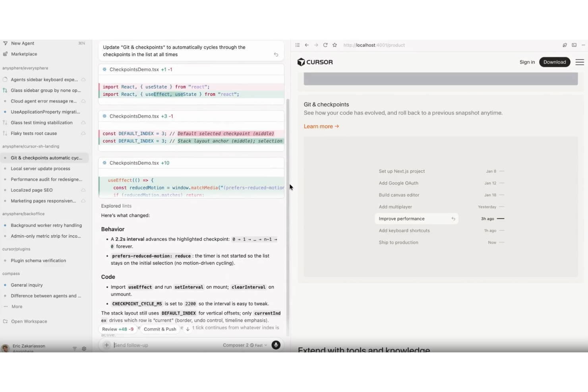Screen dimensions: 588x392
Task: Click Sign in on the Cursor page
Action: pos(527,62)
